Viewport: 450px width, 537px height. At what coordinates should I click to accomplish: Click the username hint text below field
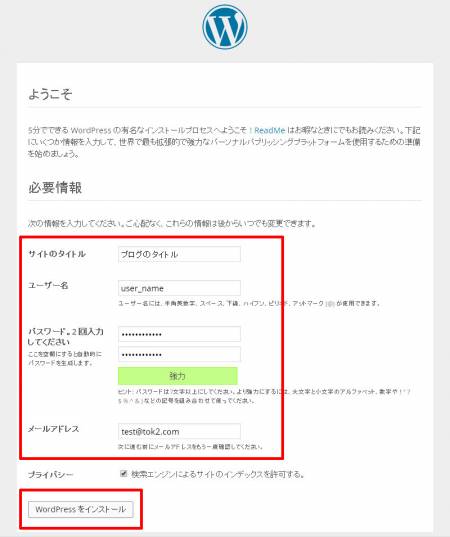tap(249, 303)
